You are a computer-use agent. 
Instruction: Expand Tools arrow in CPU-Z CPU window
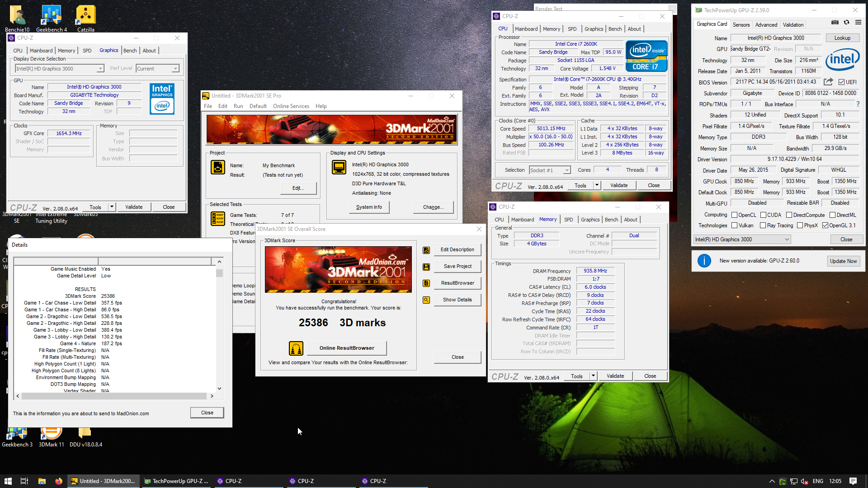click(597, 185)
